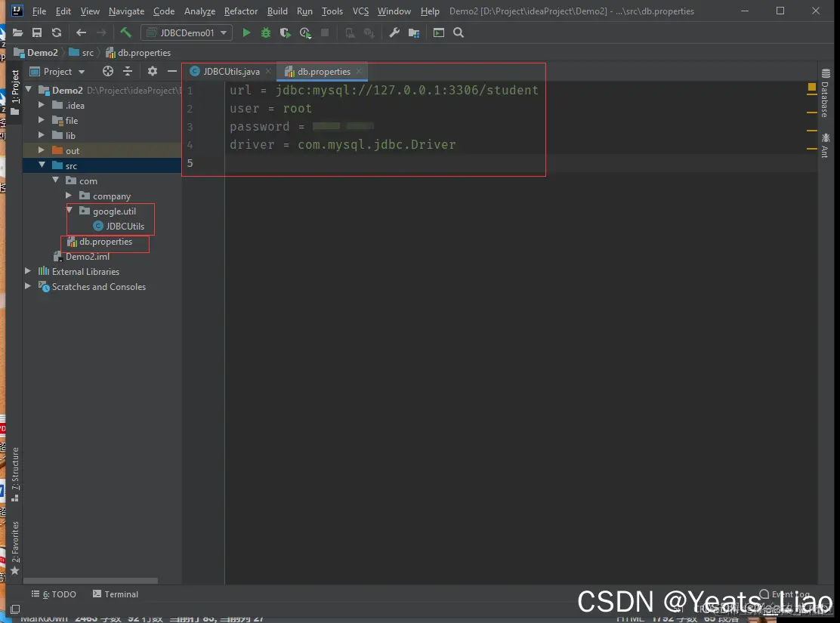The image size is (840, 623).
Task: Switch to the JDBCUtils.java editor tab
Action: coord(231,71)
